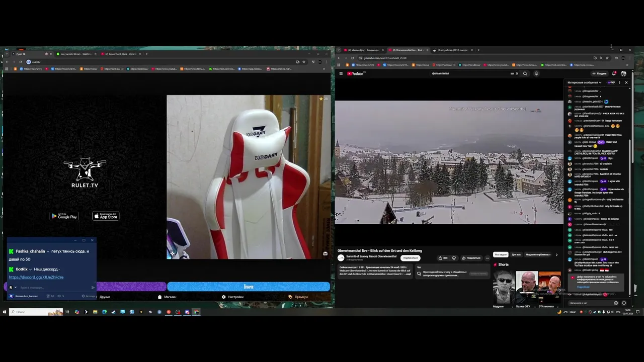
Task: Show next video filter chips arrow
Action: point(556,254)
